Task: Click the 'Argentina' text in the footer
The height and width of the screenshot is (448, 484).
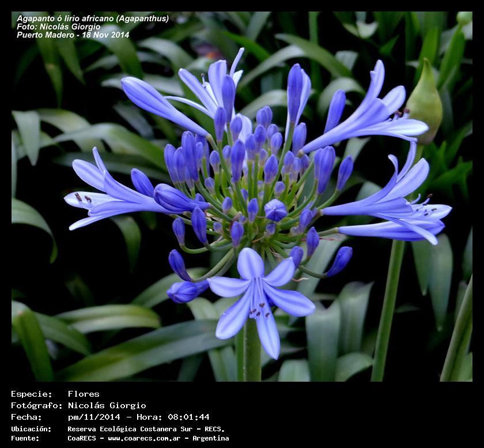Action: [210, 438]
